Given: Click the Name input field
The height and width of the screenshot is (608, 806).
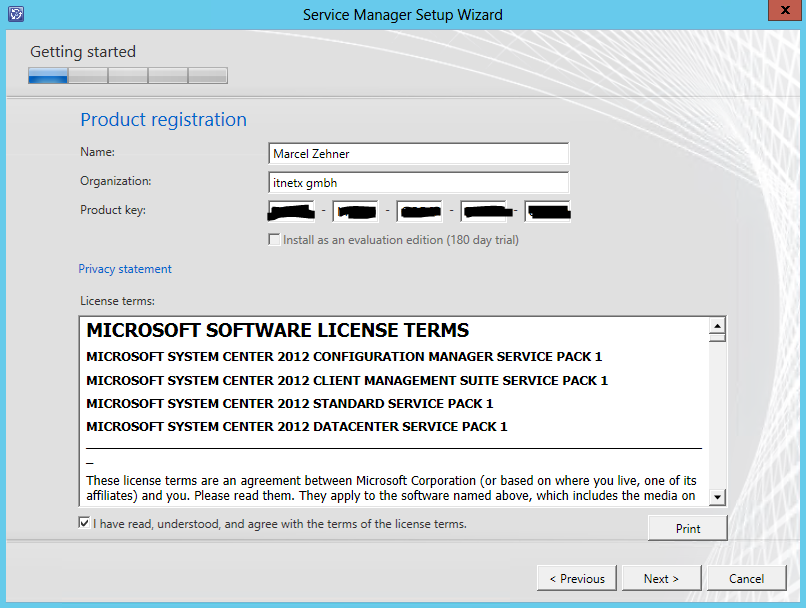Looking at the screenshot, I should tap(419, 153).
